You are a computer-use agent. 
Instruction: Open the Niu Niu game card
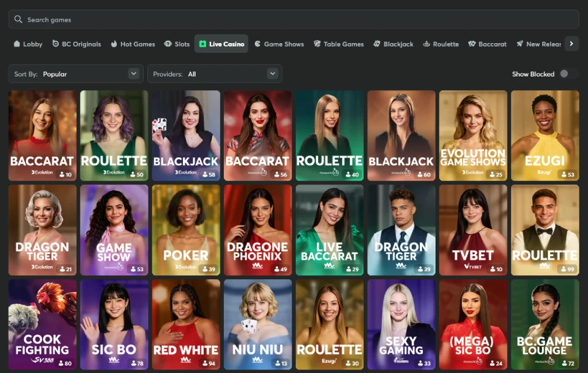(258, 324)
